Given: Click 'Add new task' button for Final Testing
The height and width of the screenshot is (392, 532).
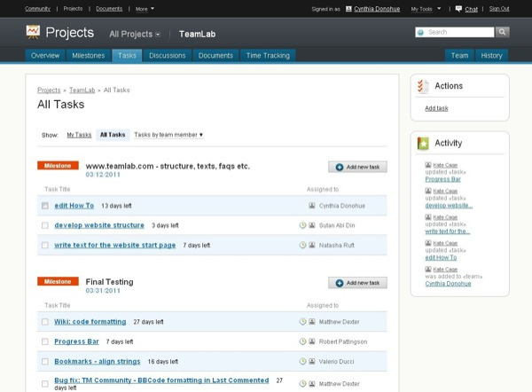Looking at the screenshot, I should [357, 283].
